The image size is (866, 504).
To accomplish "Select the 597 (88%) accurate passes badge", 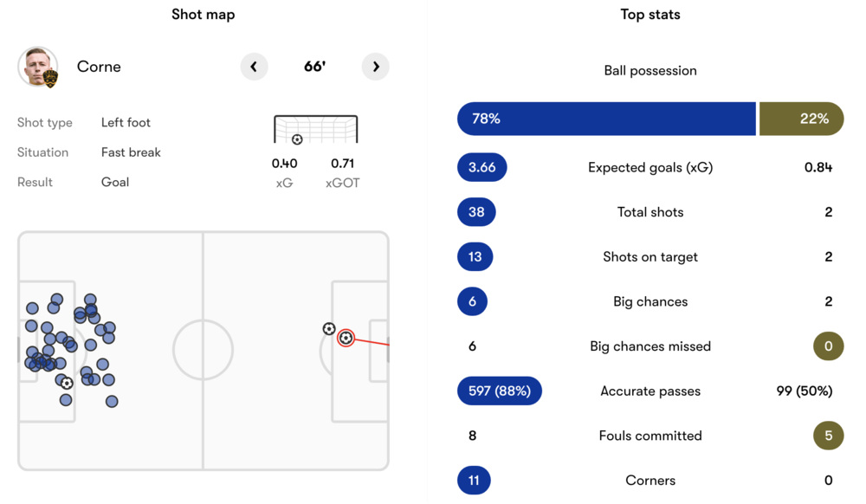I will pyautogui.click(x=499, y=391).
